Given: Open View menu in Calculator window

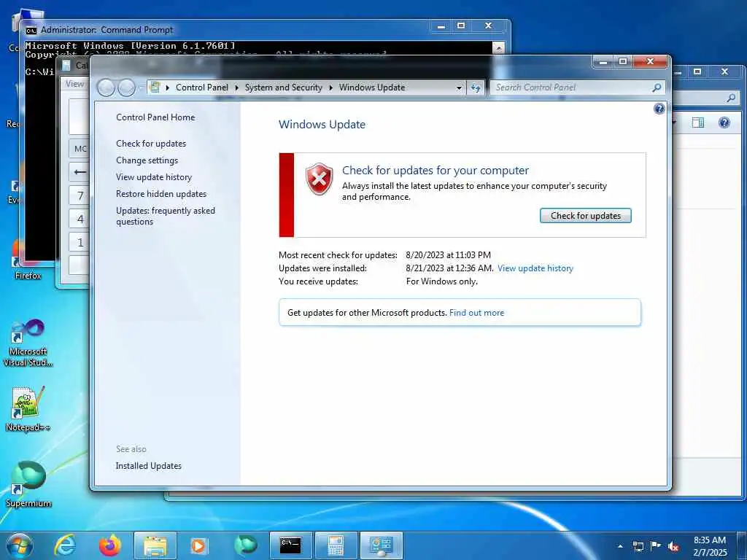Looking at the screenshot, I should tap(75, 84).
